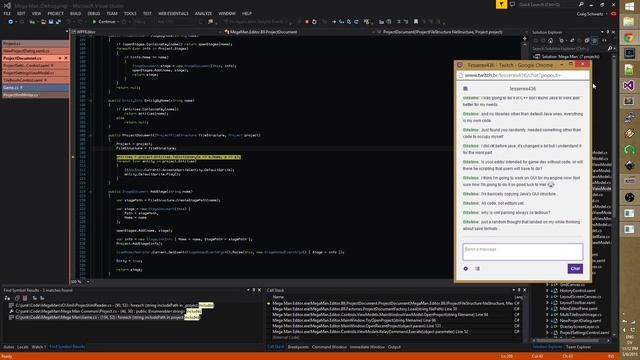The image size is (640, 360).
Task: Open Google Chrome from the taskbar
Action: click(629, 38)
